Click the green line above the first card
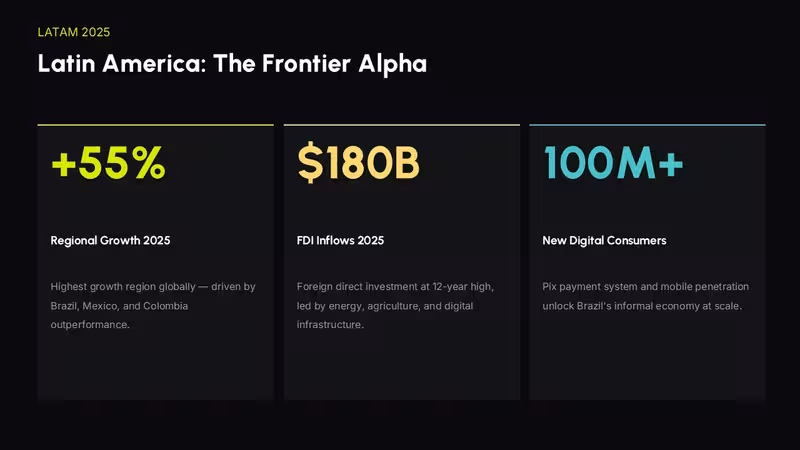Viewport: 800px width, 450px height. click(156, 124)
